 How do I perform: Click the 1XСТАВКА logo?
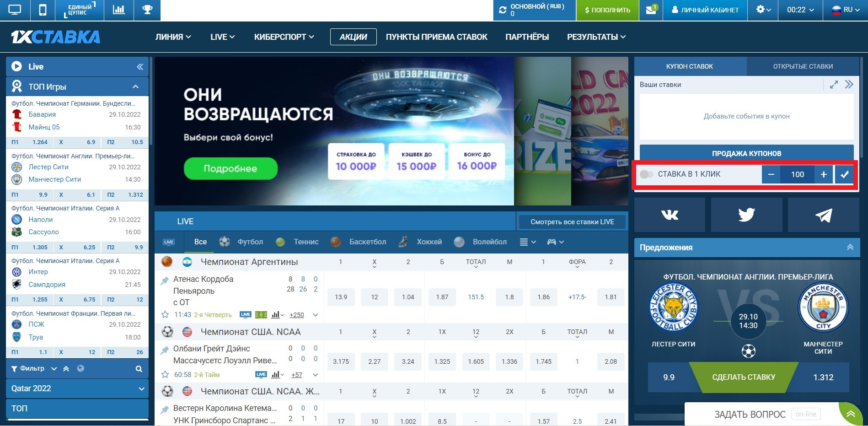pyautogui.click(x=55, y=37)
